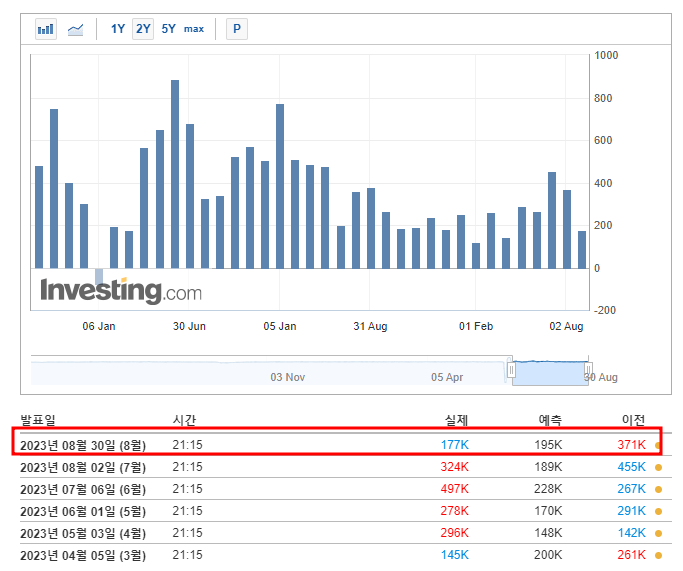Click orange dot in 05월 03일 row
This screenshot has width=683, height=571.
tap(658, 534)
